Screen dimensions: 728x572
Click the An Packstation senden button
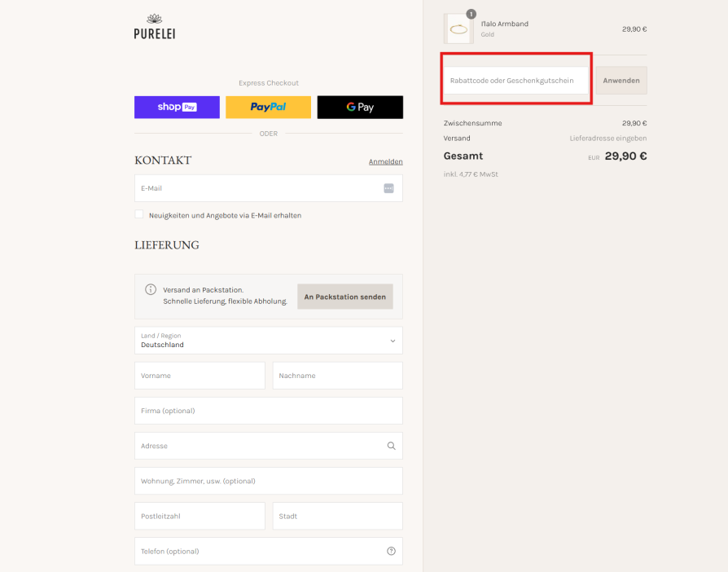click(x=345, y=297)
